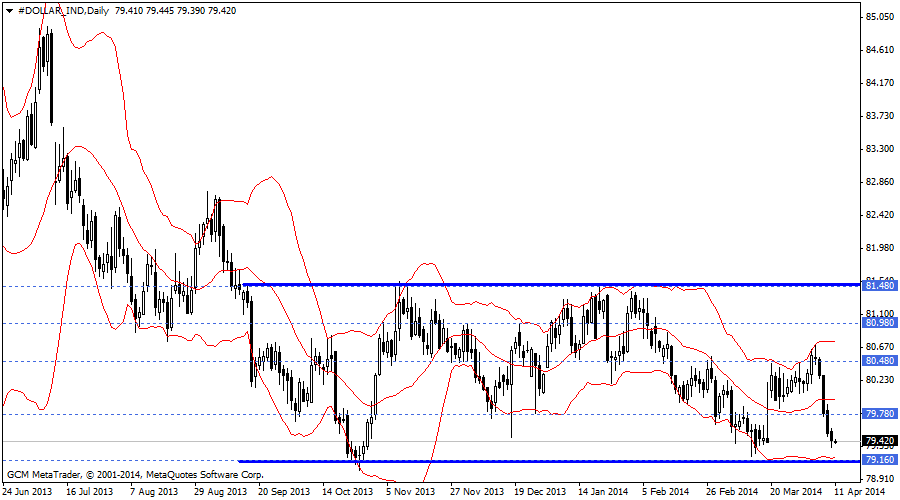Image resolution: width=900 pixels, height=500 pixels.
Task: Click the current price tag 79.420
Action: (x=878, y=441)
